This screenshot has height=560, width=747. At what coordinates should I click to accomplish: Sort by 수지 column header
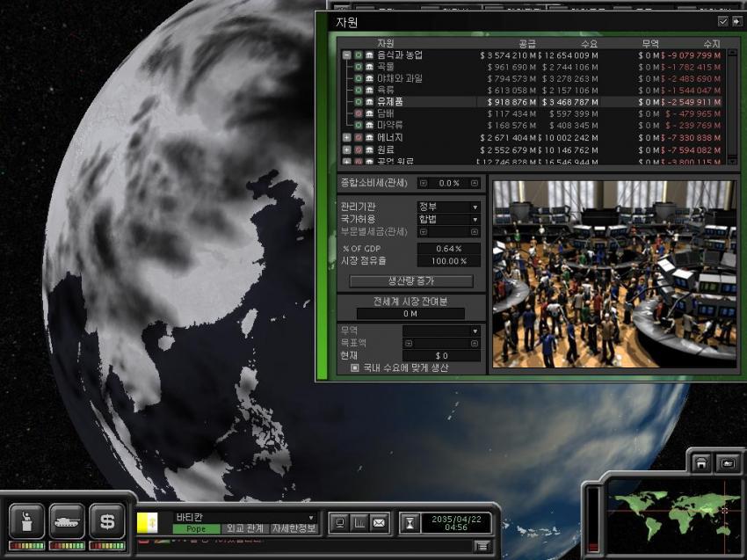pyautogui.click(x=712, y=44)
